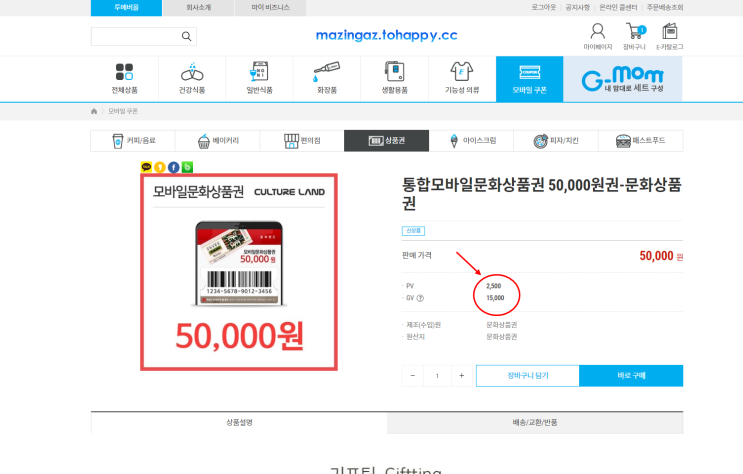Click the GV help question mark
This screenshot has width=743, height=474.
tap(420, 298)
